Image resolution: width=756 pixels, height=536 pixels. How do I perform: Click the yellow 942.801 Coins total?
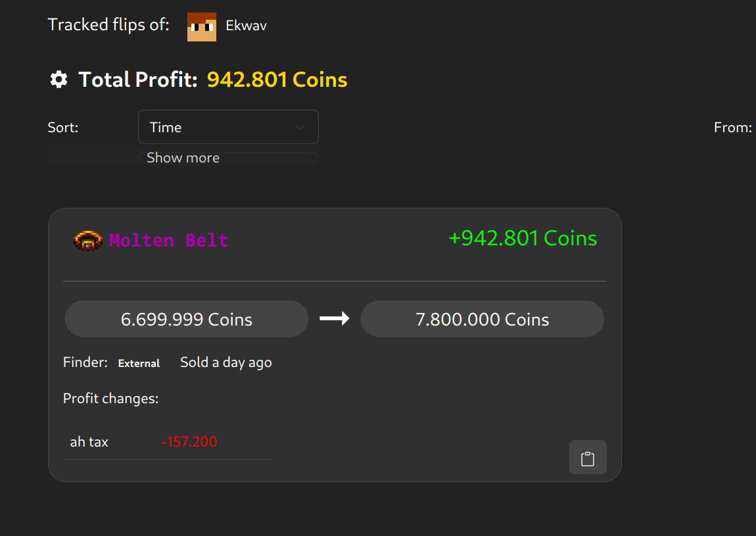(x=277, y=80)
